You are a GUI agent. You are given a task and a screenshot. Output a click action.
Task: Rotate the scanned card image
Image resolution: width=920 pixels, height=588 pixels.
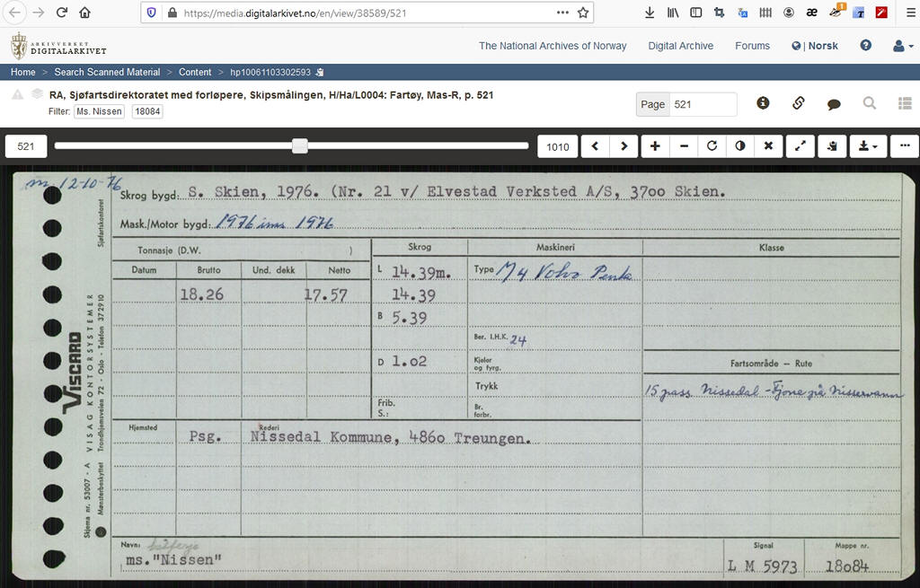(x=712, y=146)
